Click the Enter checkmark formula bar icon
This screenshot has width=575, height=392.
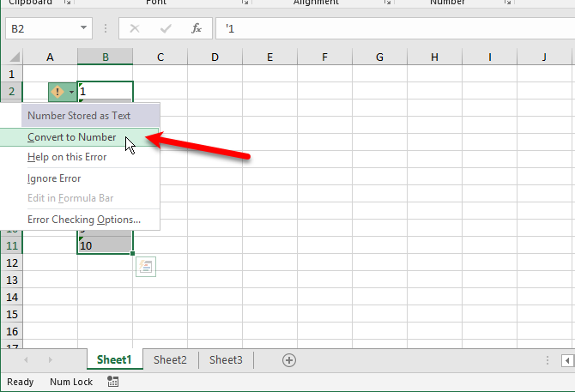click(165, 28)
